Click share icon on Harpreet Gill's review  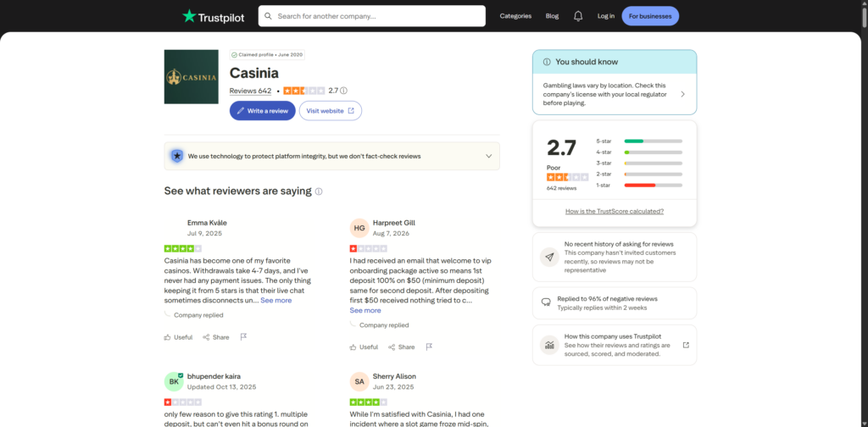(x=392, y=347)
